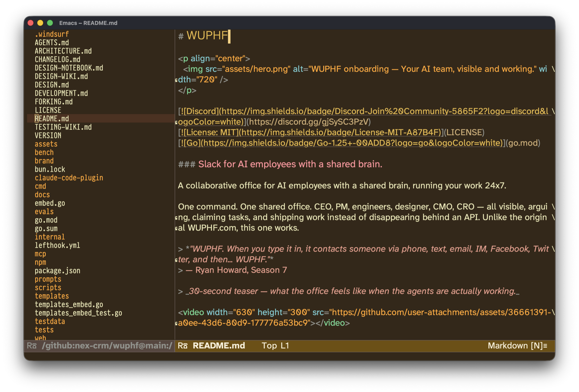The width and height of the screenshot is (579, 392).
Task: Open go.mod in the sidebar listing
Action: [46, 220]
